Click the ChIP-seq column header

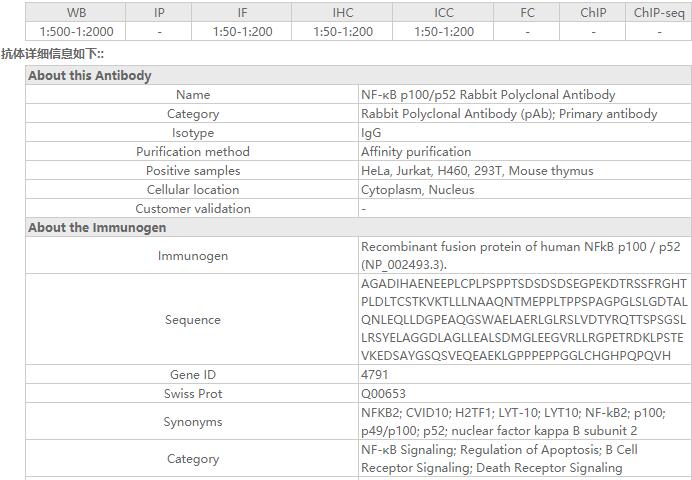[x=659, y=13]
